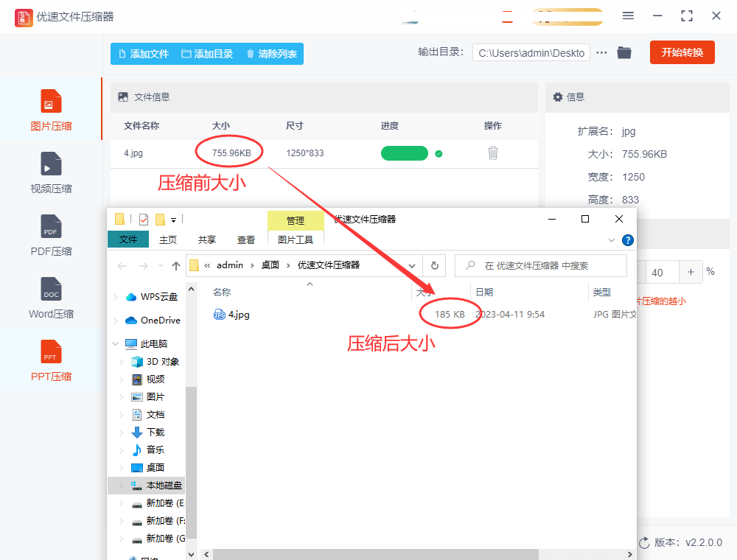
Task: Collapse the 此电脑 tree node arrow
Action: (116, 344)
